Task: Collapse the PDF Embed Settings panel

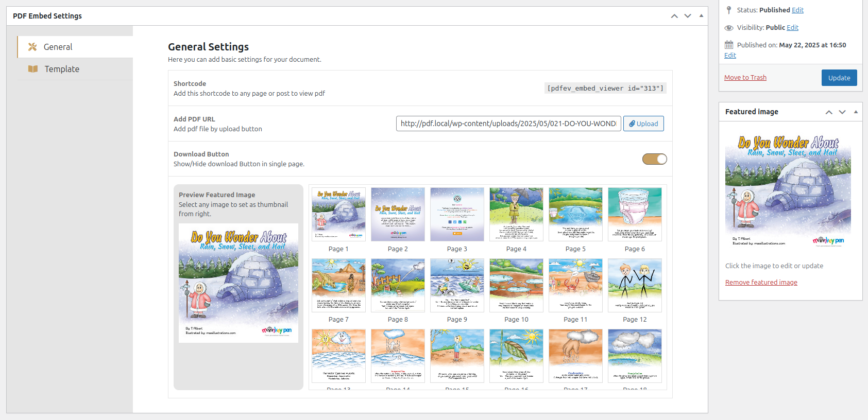Action: pyautogui.click(x=701, y=16)
